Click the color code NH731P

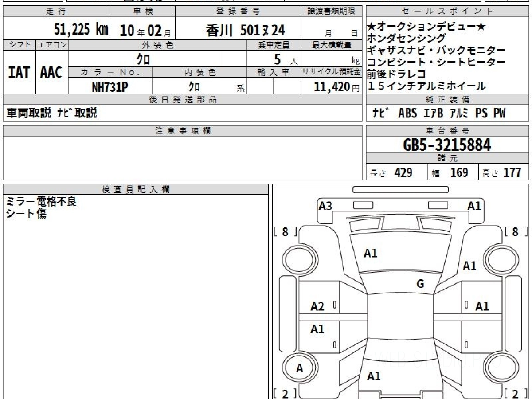coord(110,87)
